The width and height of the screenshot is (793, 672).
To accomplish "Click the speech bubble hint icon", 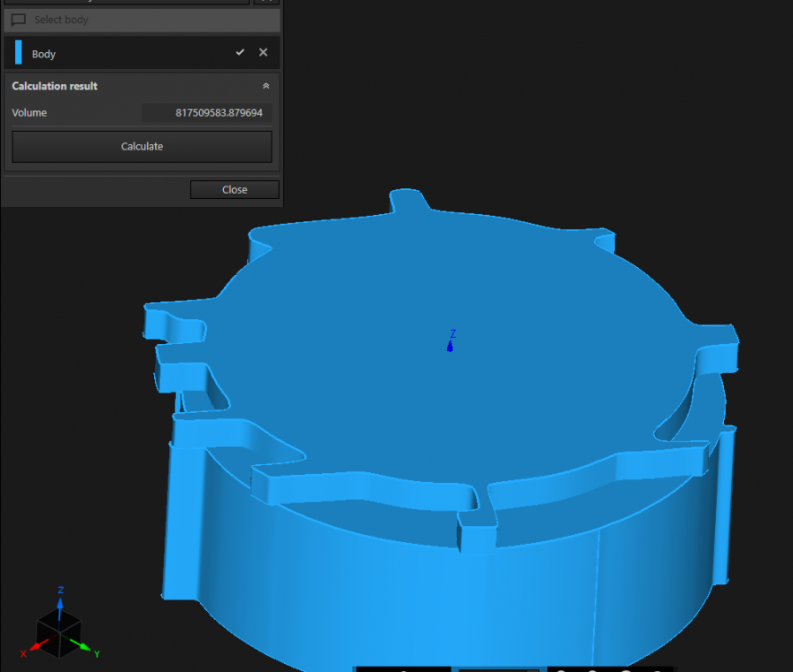I will tap(19, 20).
